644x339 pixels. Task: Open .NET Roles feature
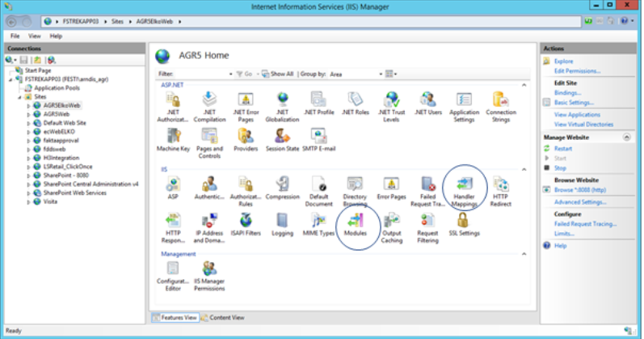(x=356, y=104)
